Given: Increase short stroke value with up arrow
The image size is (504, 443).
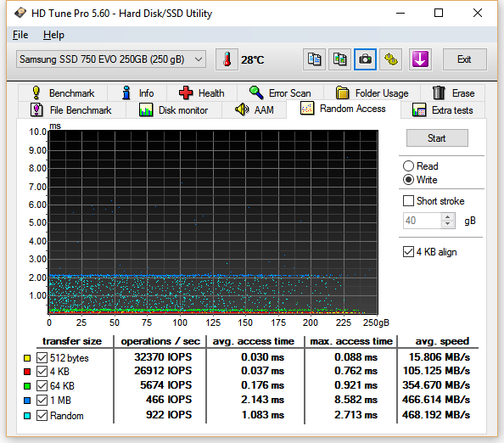Looking at the screenshot, I should (447, 217).
